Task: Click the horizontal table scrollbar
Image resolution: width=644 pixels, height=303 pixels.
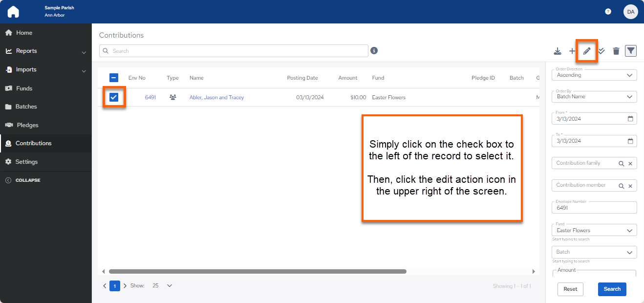Action: click(x=258, y=271)
